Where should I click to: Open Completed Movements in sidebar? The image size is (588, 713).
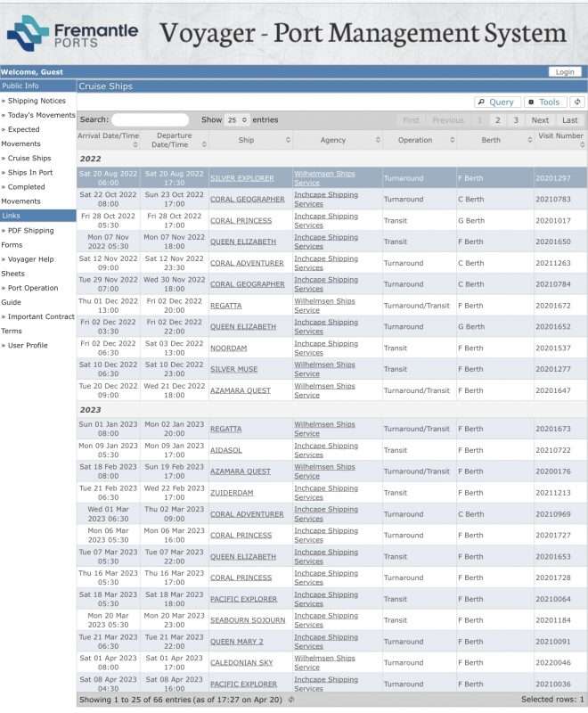tap(23, 193)
